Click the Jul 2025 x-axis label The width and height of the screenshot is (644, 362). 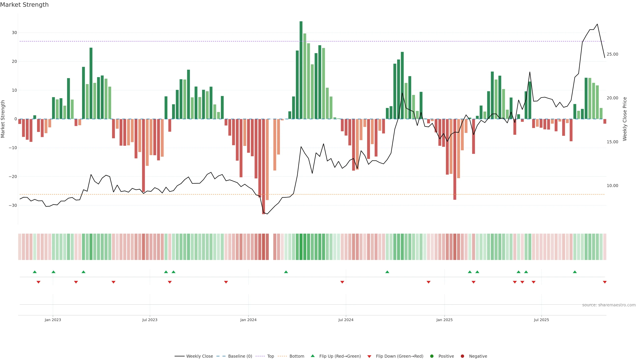pyautogui.click(x=541, y=320)
